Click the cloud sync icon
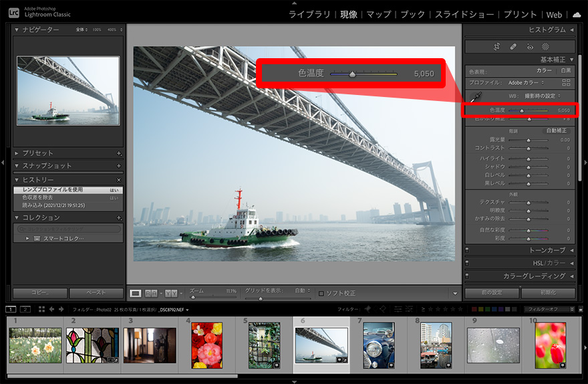 coord(577,14)
